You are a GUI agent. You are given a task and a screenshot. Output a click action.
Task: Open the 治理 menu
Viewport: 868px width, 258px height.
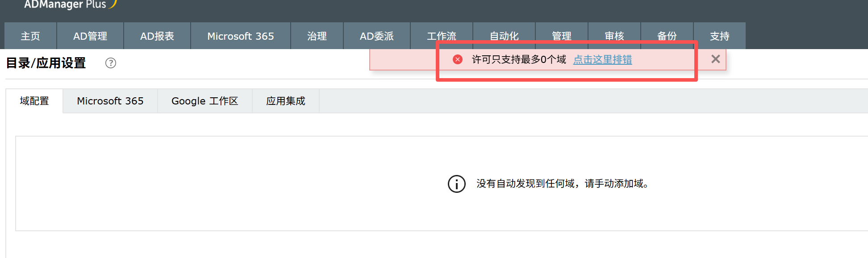coord(317,36)
